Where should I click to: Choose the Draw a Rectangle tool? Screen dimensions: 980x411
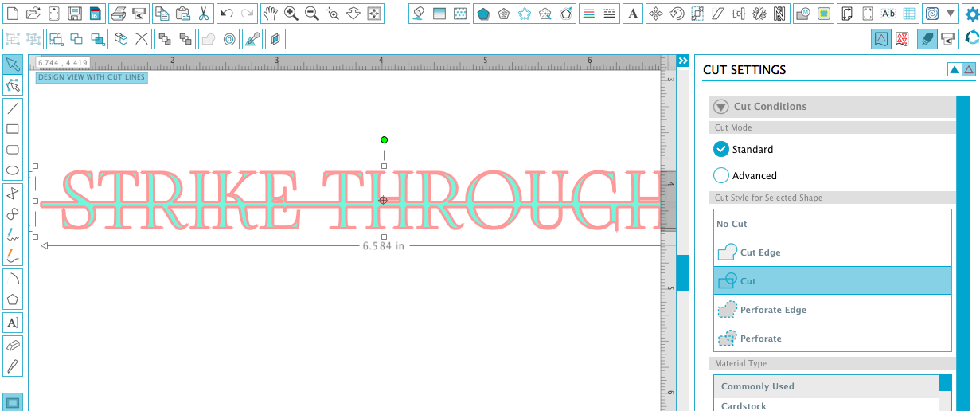tap(13, 129)
